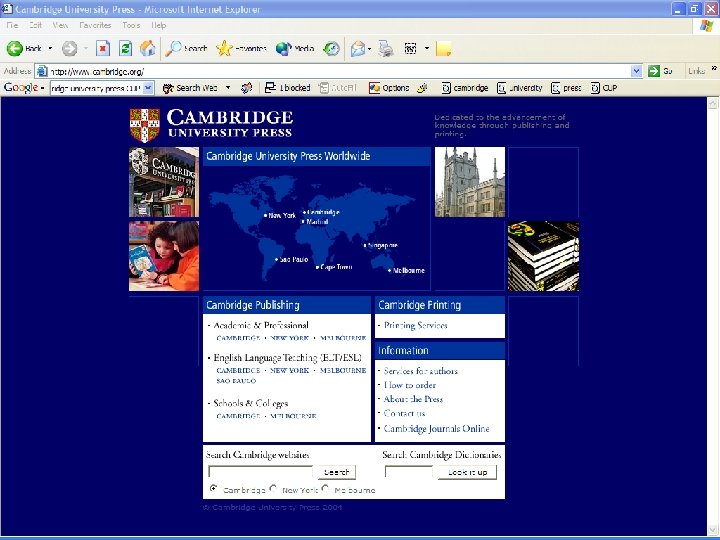Open the Help menu

159,25
